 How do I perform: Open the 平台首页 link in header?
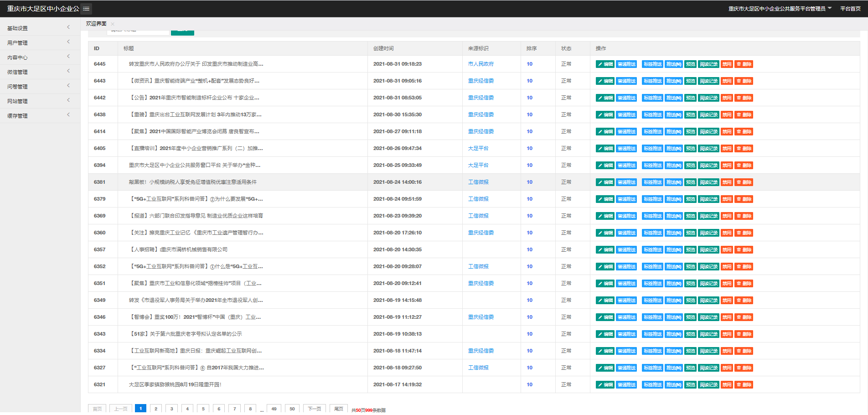(850, 9)
